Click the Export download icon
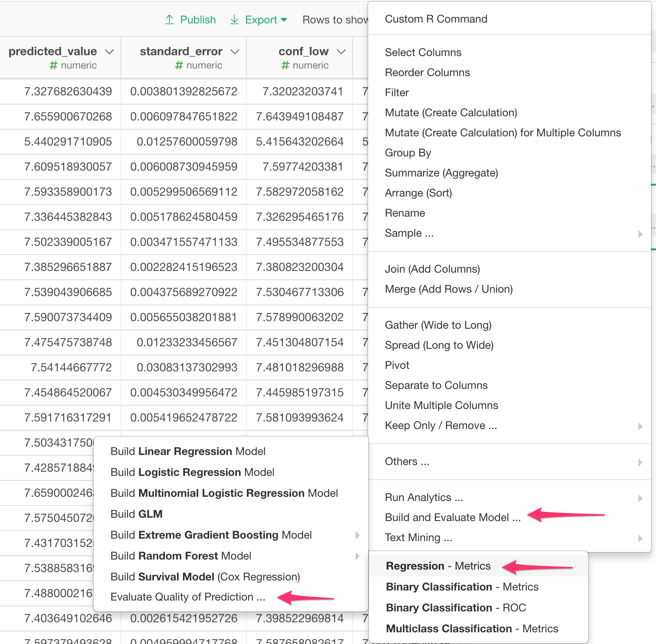This screenshot has width=656, height=644. coord(235,20)
